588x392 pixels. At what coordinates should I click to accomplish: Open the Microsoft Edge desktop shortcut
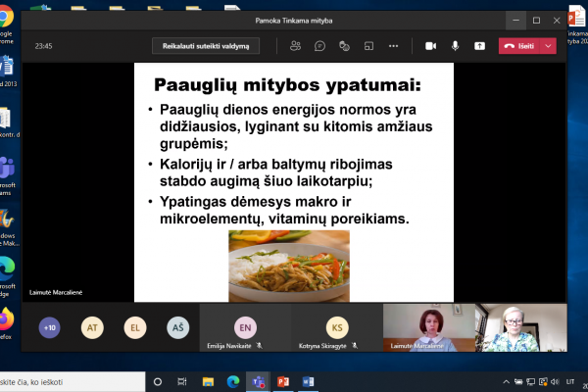8,276
